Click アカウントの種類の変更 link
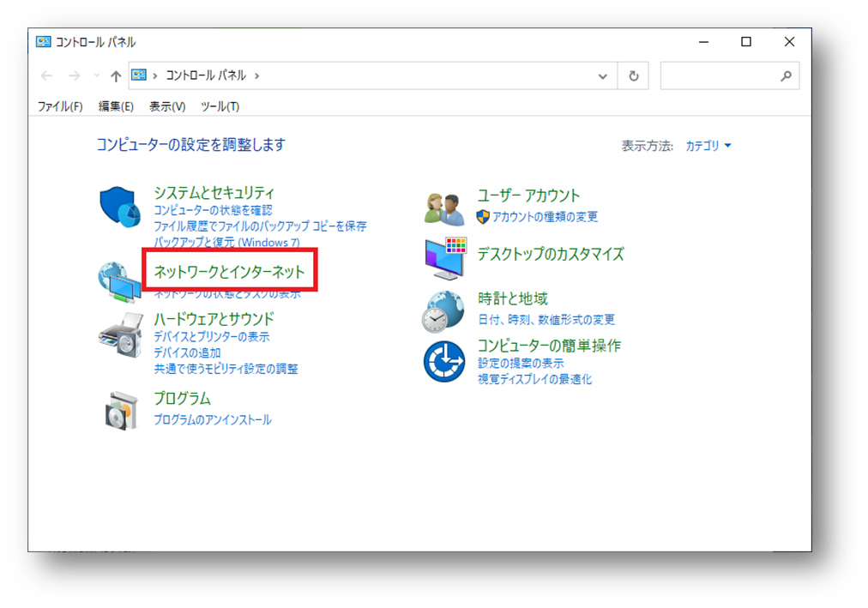The height and width of the screenshot is (608, 868). (546, 217)
